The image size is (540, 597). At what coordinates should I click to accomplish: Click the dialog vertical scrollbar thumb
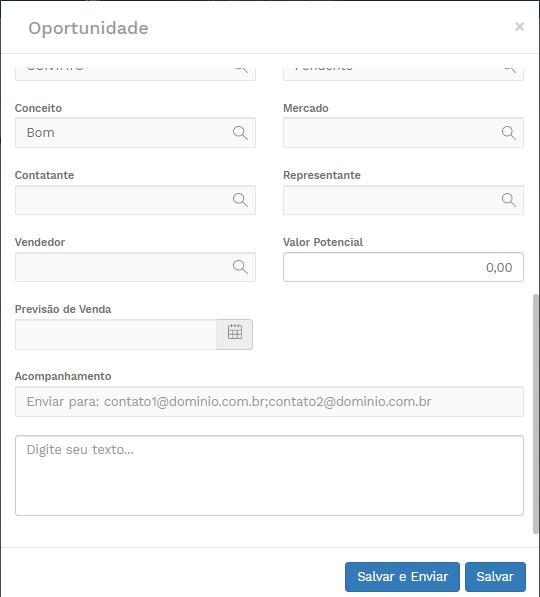(536, 413)
